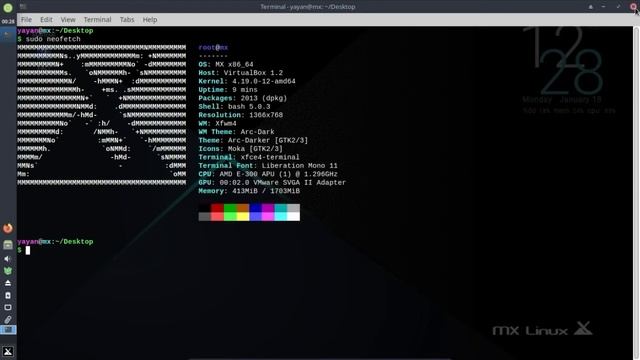
Task: Click the 'GPU: VMware SVGA II Adapter' line
Action: tap(272, 182)
